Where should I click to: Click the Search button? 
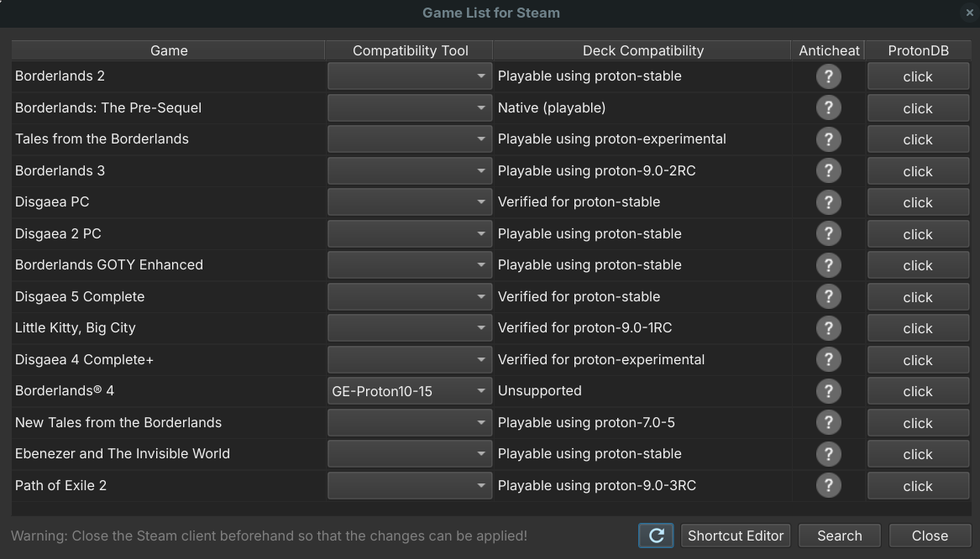839,535
